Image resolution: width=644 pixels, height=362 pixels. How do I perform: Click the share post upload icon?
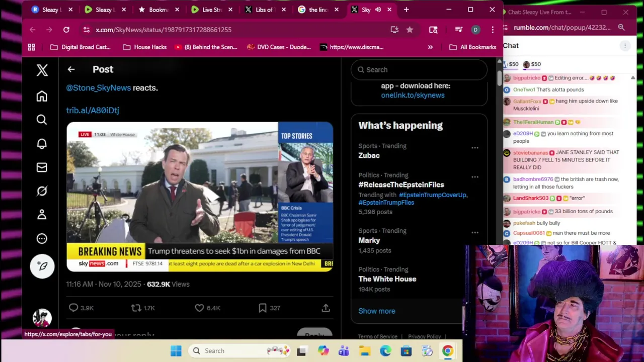[x=326, y=308]
